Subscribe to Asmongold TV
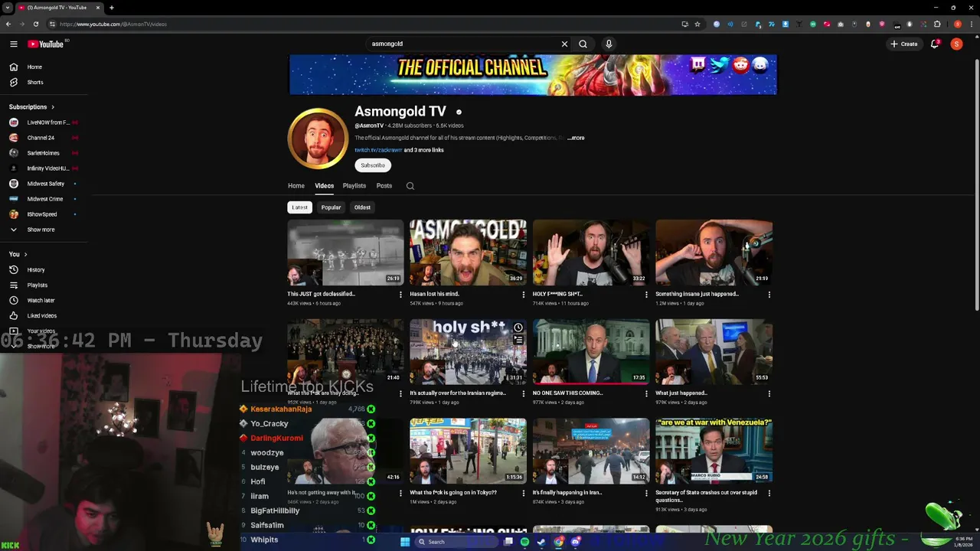Screen dimensions: 980x551 tap(373, 165)
